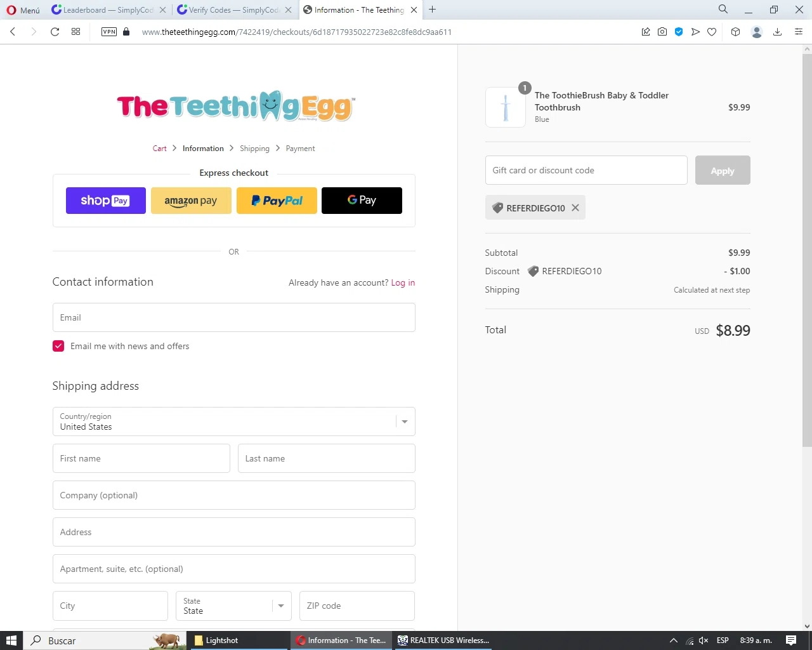Click the Log in link
812x650 pixels.
(403, 282)
